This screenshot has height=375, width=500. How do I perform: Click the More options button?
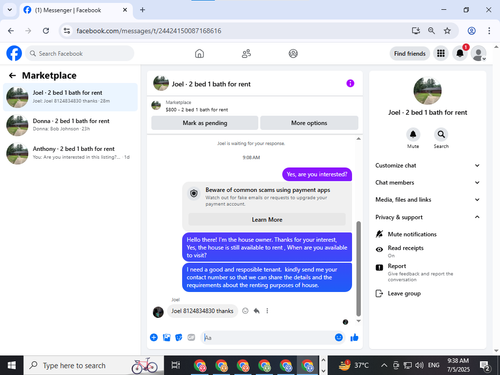click(x=309, y=123)
